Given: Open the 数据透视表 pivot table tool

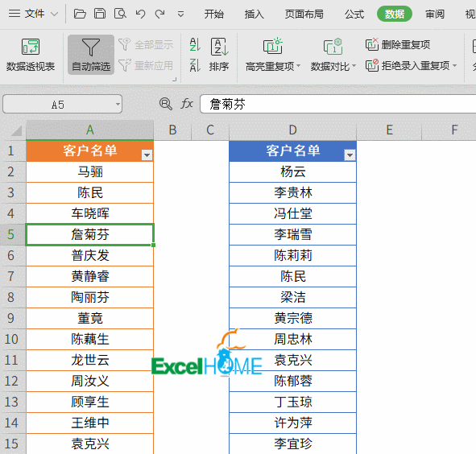Looking at the screenshot, I should 31,55.
